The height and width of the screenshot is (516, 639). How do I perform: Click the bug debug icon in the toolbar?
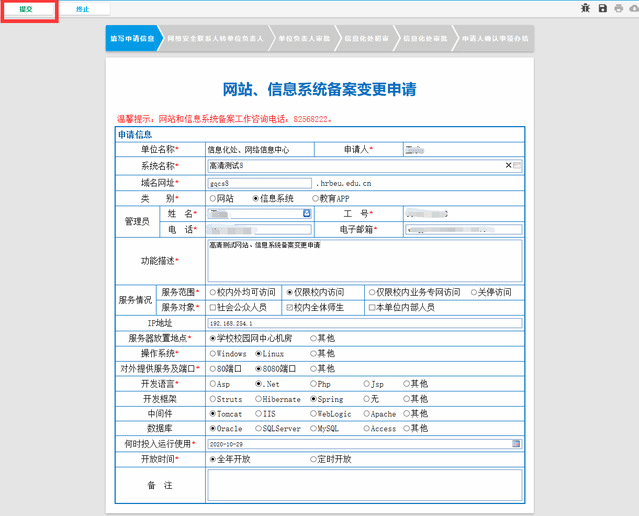tap(586, 8)
